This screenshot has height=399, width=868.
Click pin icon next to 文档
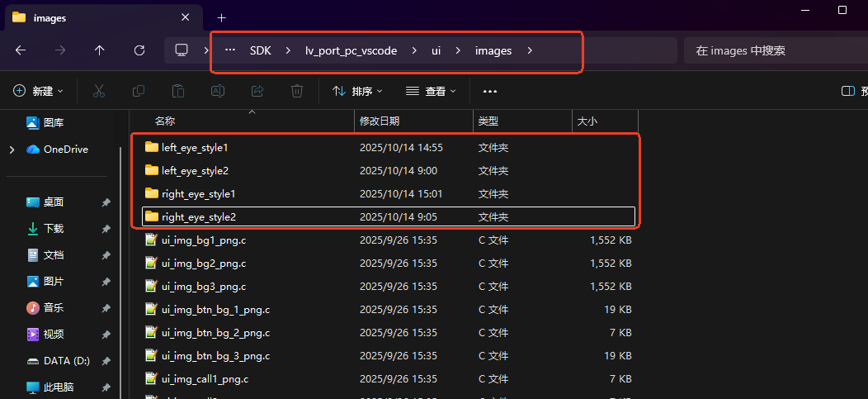point(106,255)
